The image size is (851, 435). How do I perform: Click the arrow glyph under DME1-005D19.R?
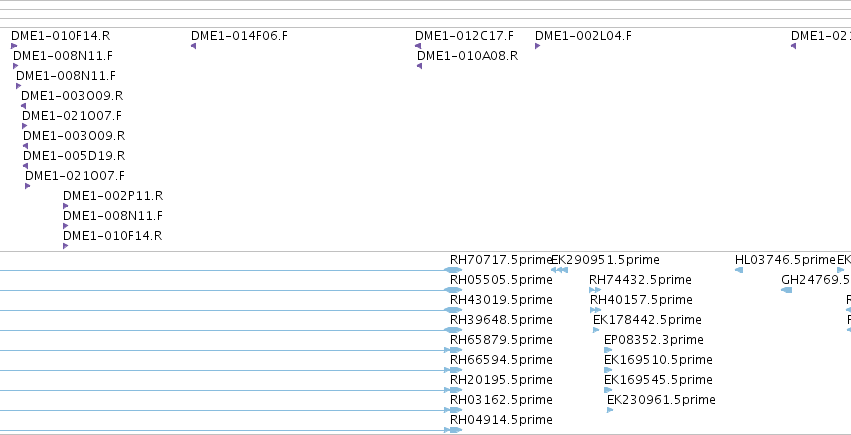(25, 166)
